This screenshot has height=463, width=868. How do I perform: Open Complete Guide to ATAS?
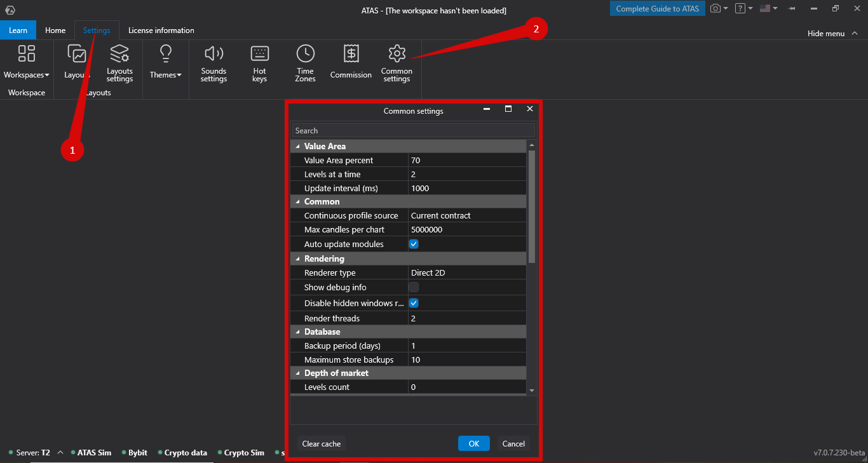click(658, 8)
